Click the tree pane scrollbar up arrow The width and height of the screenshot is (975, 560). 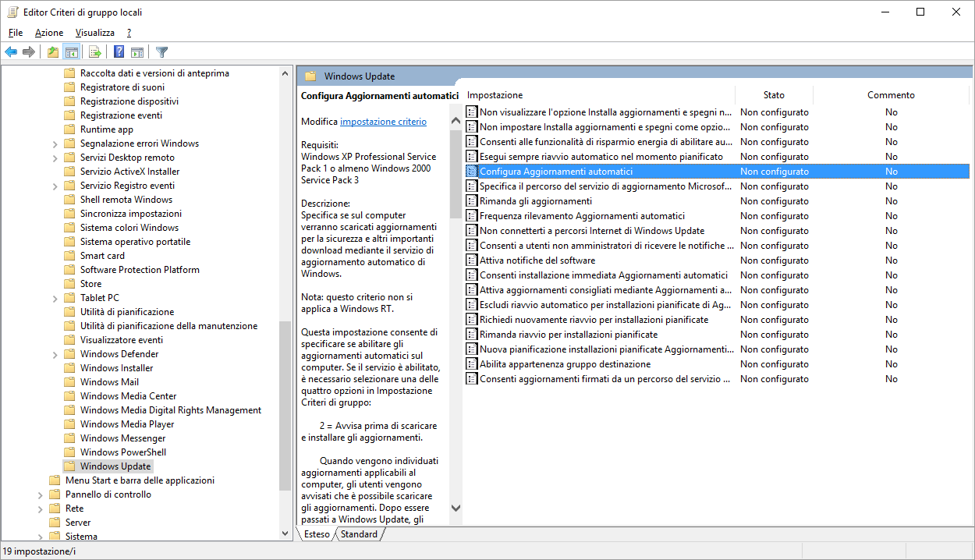tap(285, 73)
